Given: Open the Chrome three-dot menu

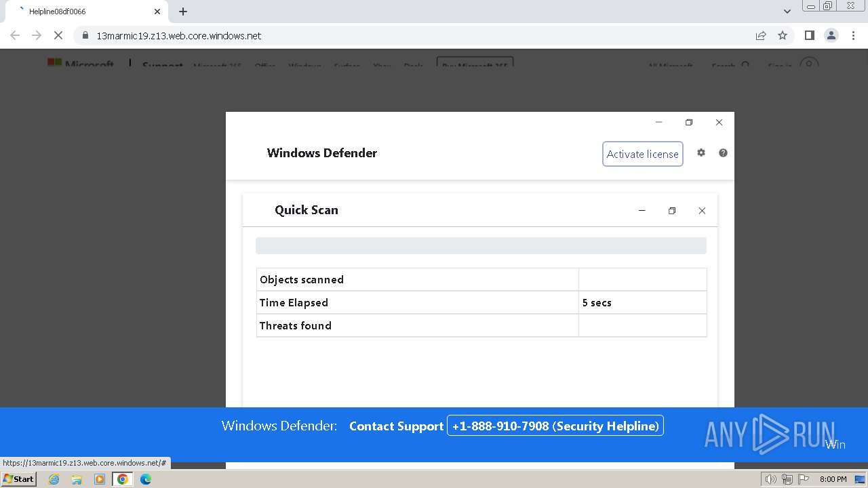Looking at the screenshot, I should pos(853,36).
